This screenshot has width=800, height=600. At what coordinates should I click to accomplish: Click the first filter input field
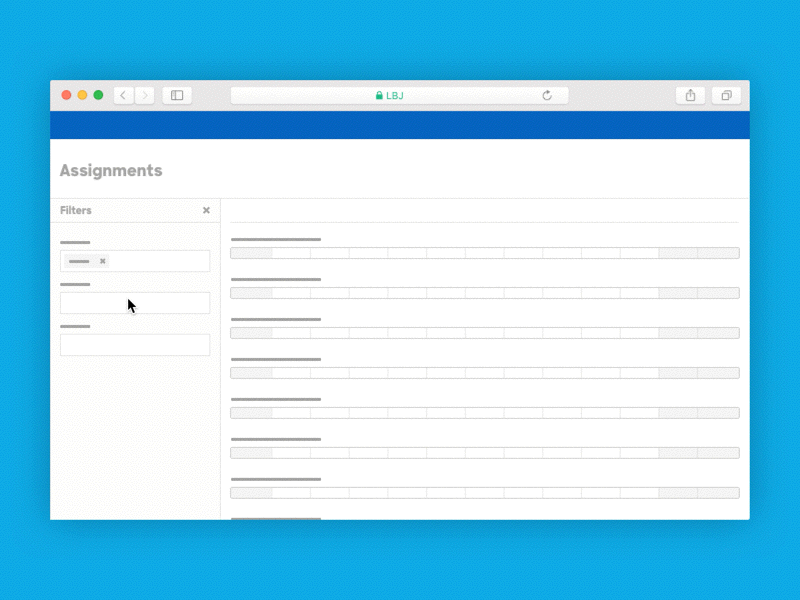[x=135, y=261]
